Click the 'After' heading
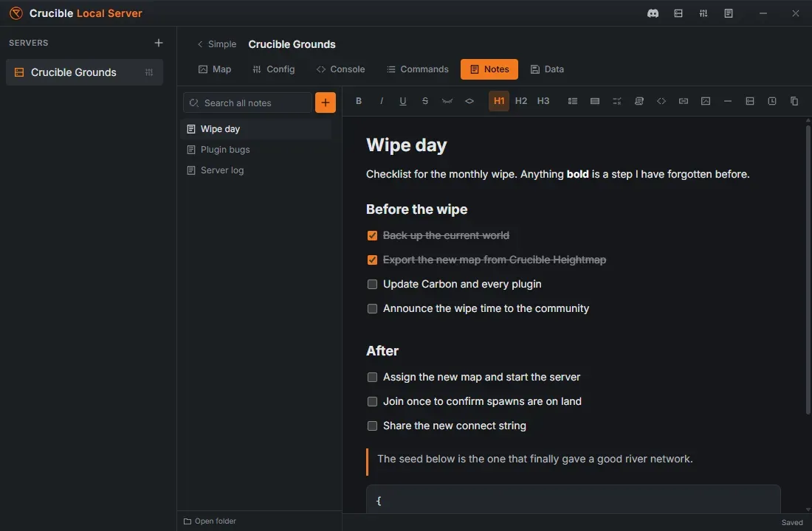The image size is (812, 531). [382, 351]
